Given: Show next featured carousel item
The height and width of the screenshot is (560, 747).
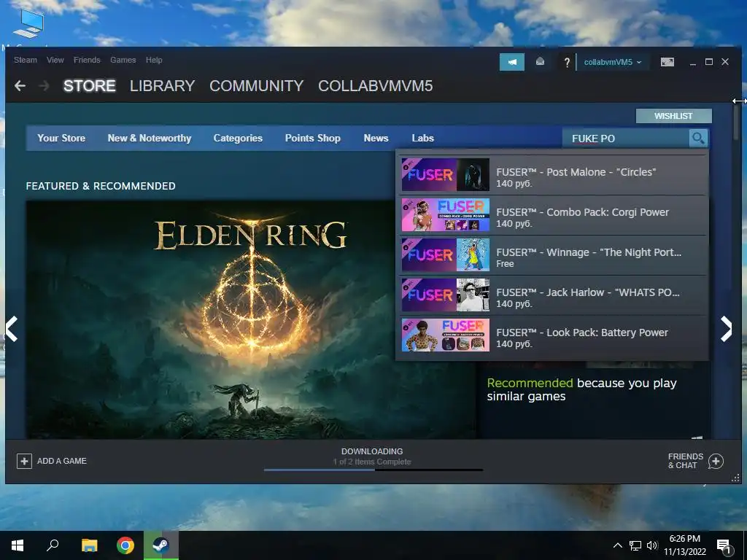Looking at the screenshot, I should pos(726,329).
